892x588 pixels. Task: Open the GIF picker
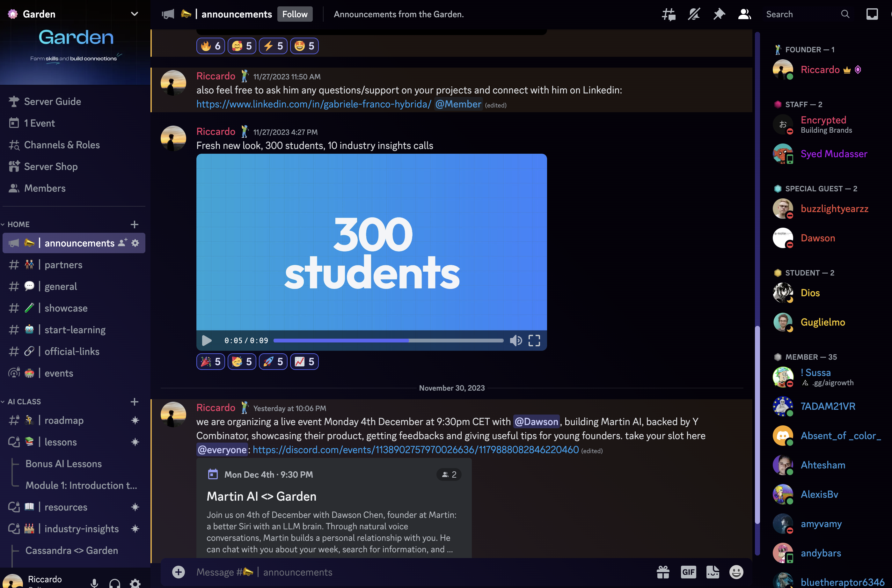coord(688,572)
